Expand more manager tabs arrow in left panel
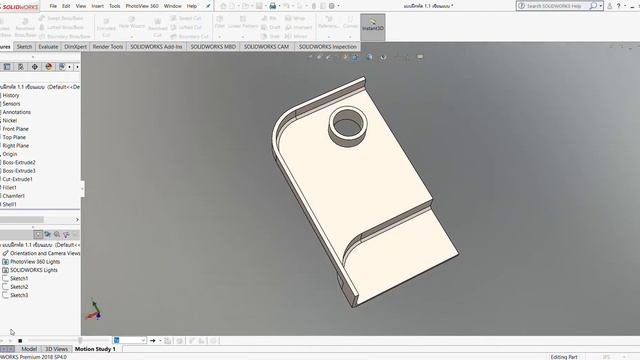 [x=77, y=67]
